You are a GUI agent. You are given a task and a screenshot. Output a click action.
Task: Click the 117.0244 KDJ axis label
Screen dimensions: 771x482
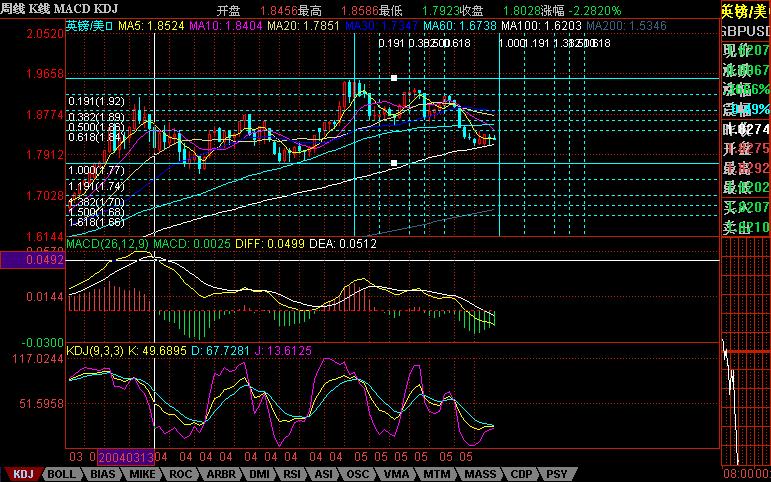click(x=38, y=359)
